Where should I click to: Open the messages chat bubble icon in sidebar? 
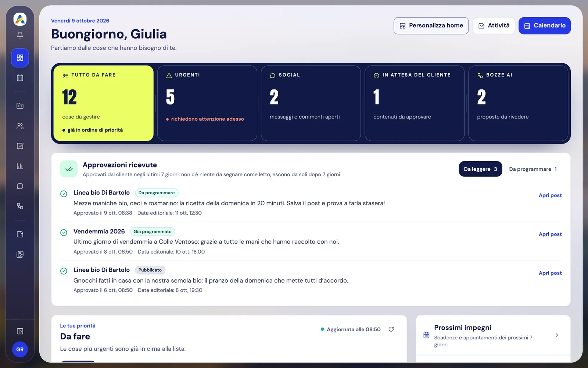click(x=20, y=186)
